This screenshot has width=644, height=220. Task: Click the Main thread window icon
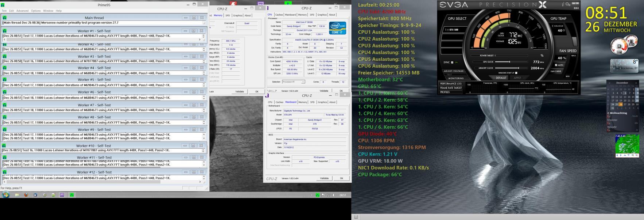tap(5, 18)
